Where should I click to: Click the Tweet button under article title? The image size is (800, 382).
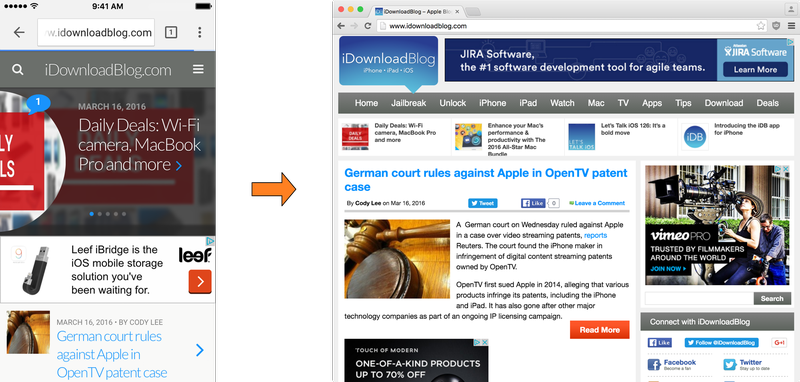click(483, 203)
